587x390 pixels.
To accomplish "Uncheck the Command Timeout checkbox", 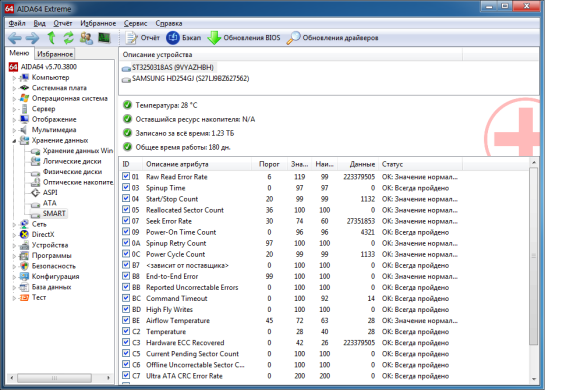I will (x=126, y=298).
